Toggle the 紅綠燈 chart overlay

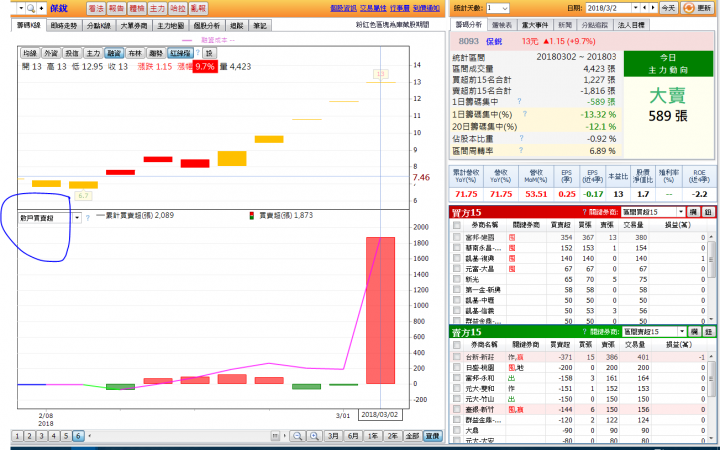[180, 53]
